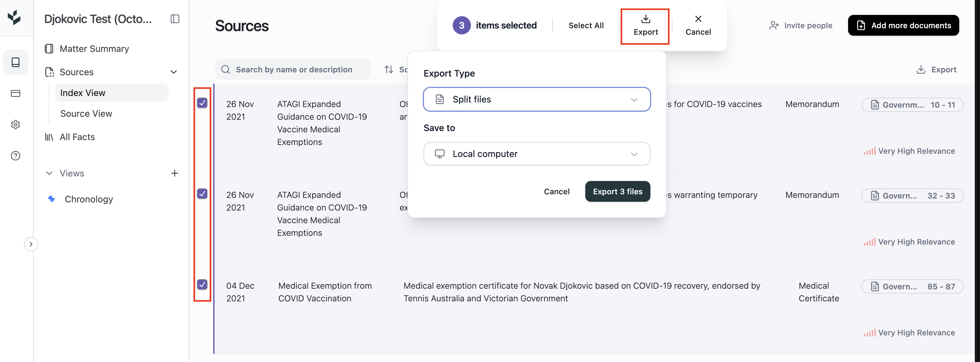Open the book icon in left rail
Viewport: 980px width, 362px height.
coord(16,62)
